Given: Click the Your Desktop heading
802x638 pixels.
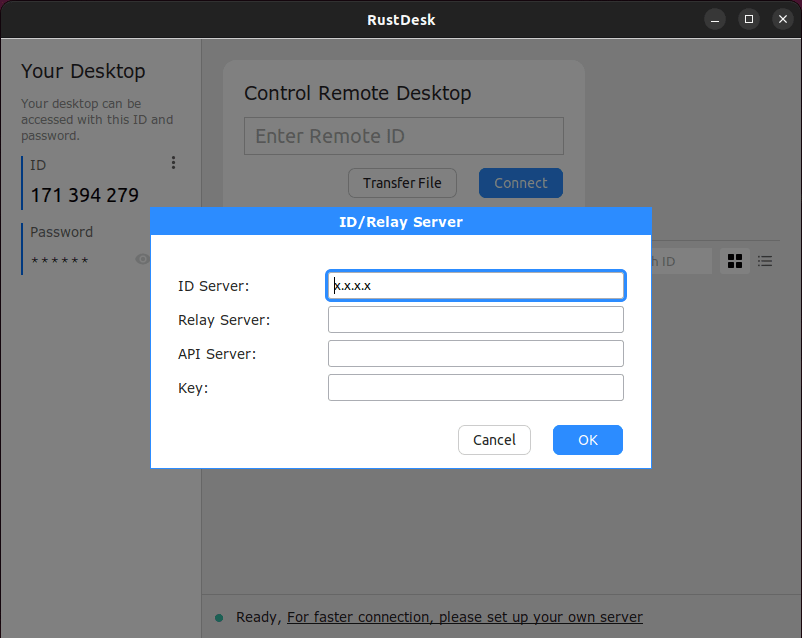Looking at the screenshot, I should click(83, 71).
